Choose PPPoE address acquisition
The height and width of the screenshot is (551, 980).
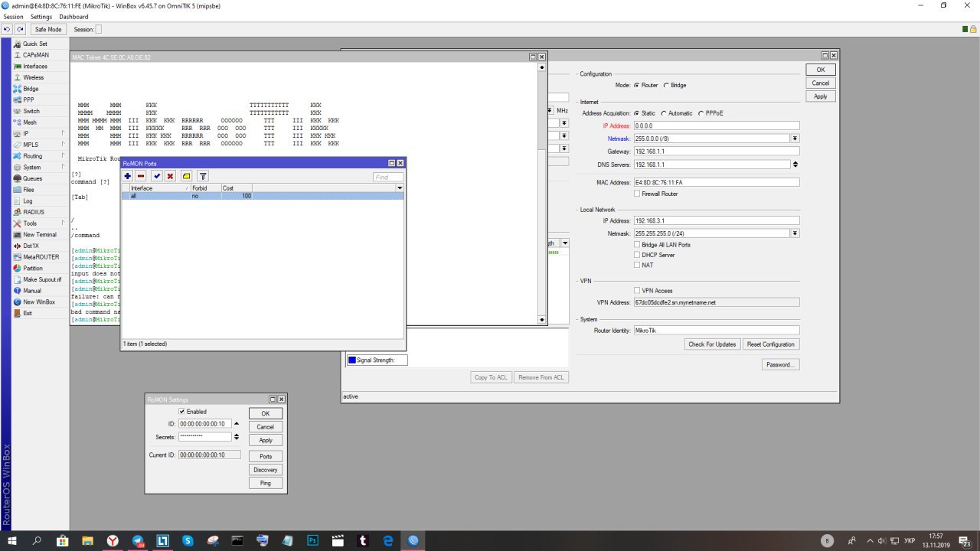click(701, 113)
